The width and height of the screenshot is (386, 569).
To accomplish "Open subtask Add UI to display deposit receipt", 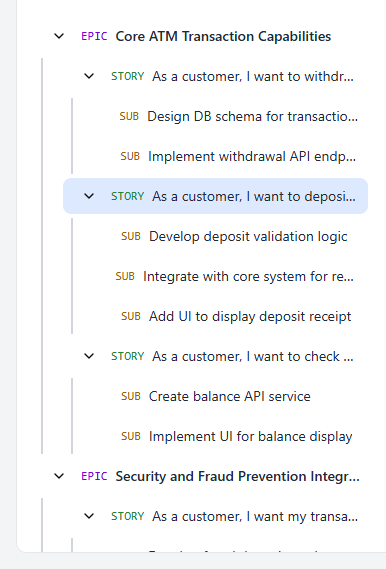I will coord(250,316).
